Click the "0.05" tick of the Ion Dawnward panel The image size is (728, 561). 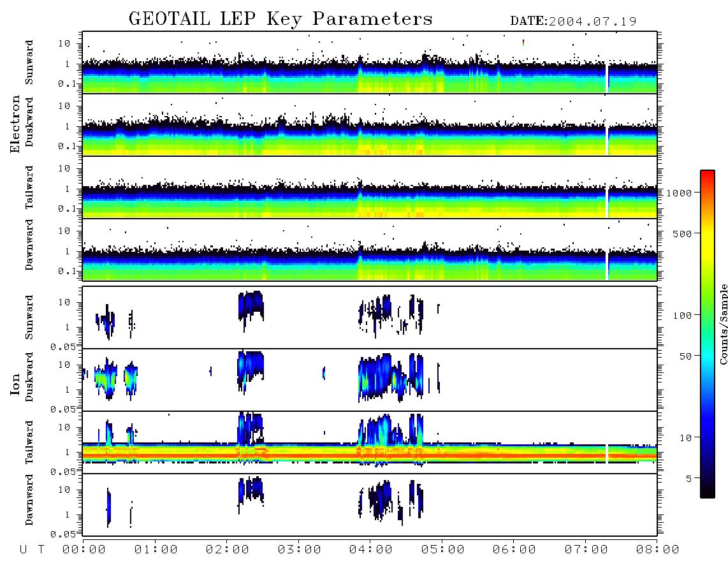(x=62, y=534)
